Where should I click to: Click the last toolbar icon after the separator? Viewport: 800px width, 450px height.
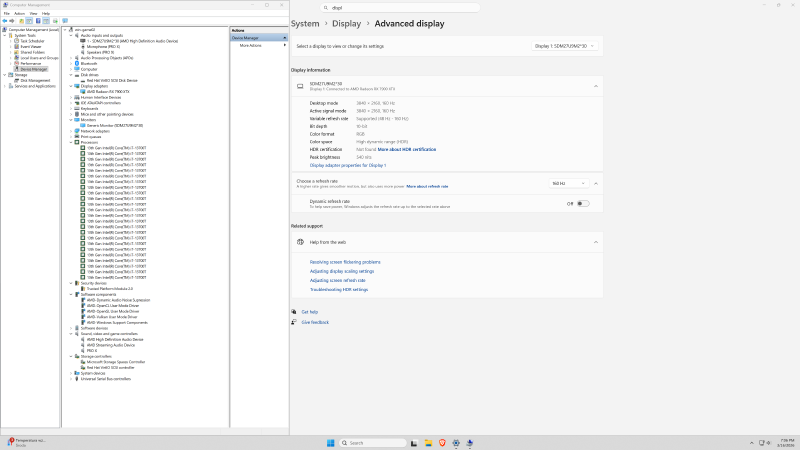[65, 21]
